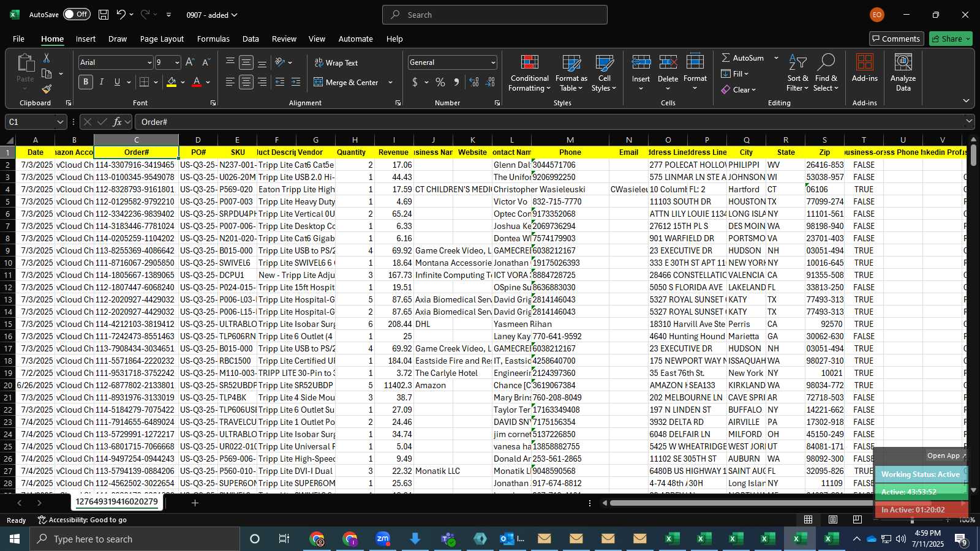This screenshot has height=551, width=980.
Task: Open the Data tab
Action: 251,39
